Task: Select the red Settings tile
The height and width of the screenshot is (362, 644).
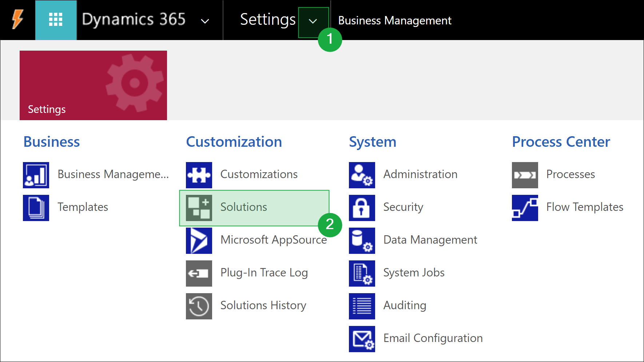Action: click(x=93, y=85)
